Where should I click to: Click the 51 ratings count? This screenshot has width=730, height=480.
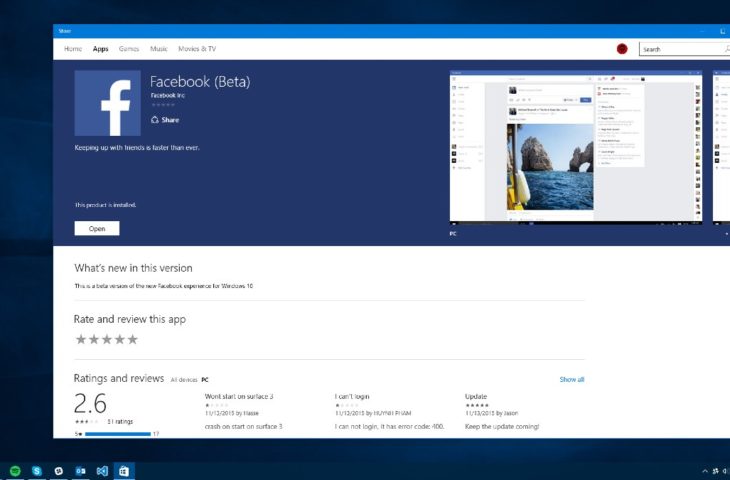tap(120, 421)
